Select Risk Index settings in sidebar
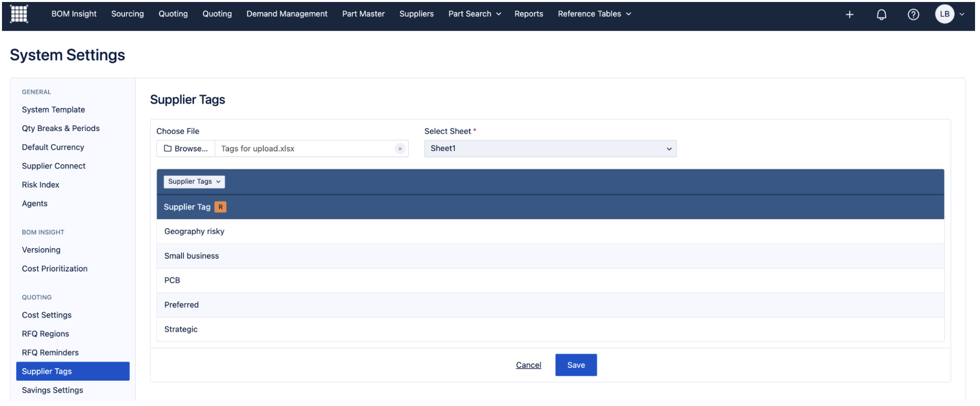 point(41,185)
